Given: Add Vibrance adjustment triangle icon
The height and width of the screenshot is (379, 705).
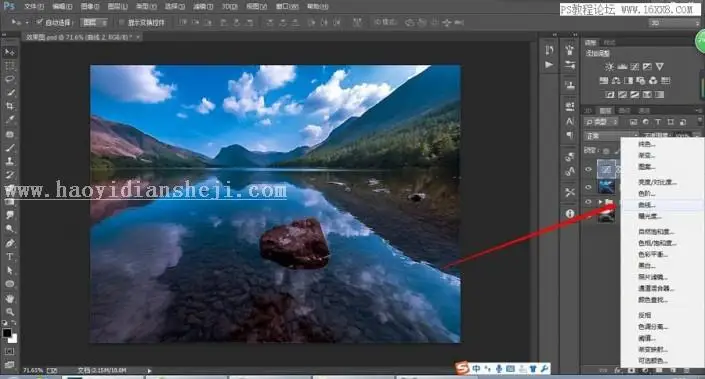Looking at the screenshot, I should click(x=660, y=67).
